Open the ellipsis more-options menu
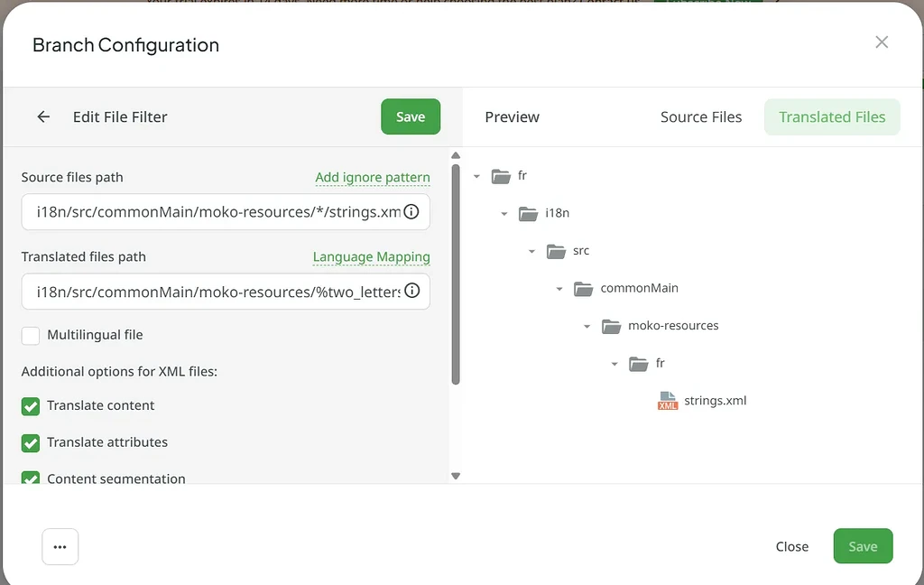 (60, 546)
